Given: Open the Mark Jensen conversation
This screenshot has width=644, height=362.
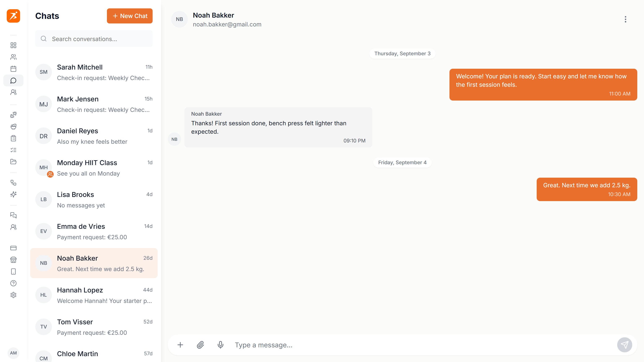Looking at the screenshot, I should [x=94, y=104].
